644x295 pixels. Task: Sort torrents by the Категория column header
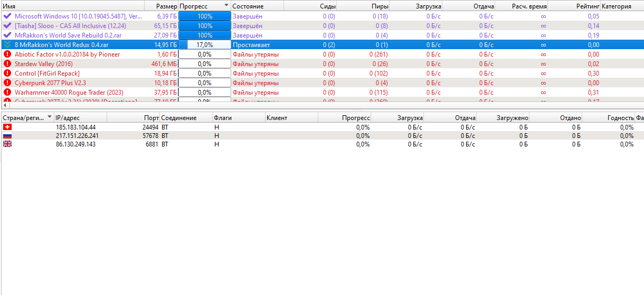click(622, 6)
